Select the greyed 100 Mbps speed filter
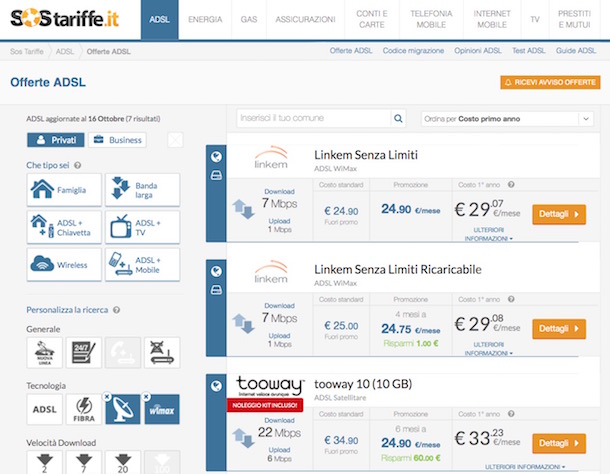This screenshot has height=474, width=610. pos(162,462)
